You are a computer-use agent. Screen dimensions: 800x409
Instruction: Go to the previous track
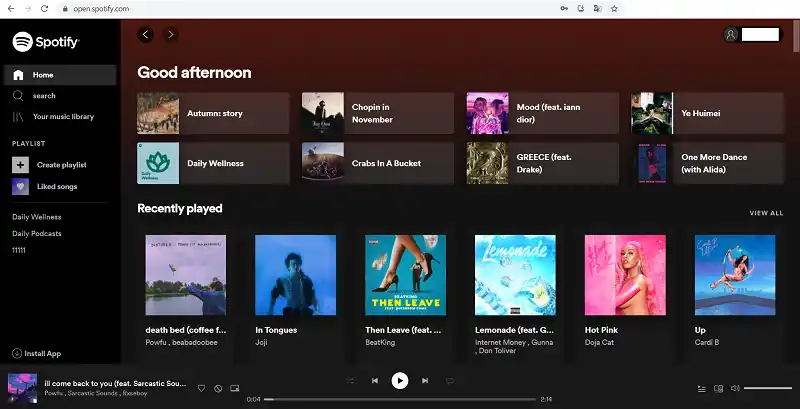pyautogui.click(x=375, y=381)
